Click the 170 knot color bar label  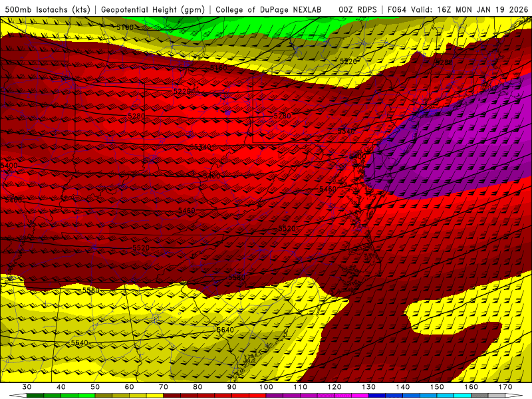coord(505,387)
